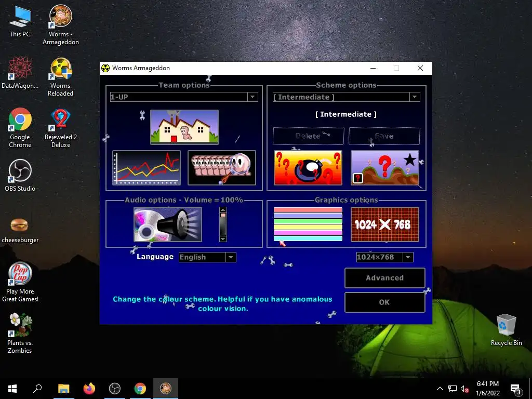Switch to OBS Studio in the taskbar
The image size is (532, 399).
115,389
